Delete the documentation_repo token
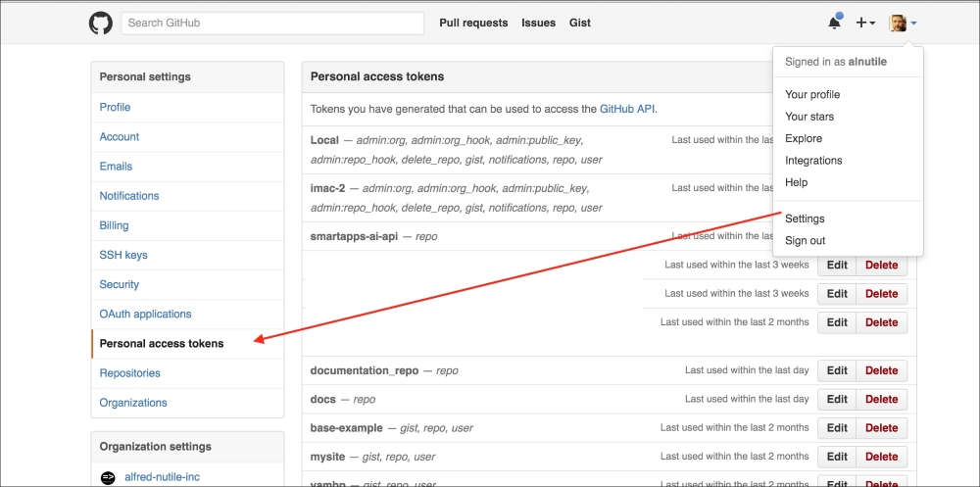 (x=881, y=370)
